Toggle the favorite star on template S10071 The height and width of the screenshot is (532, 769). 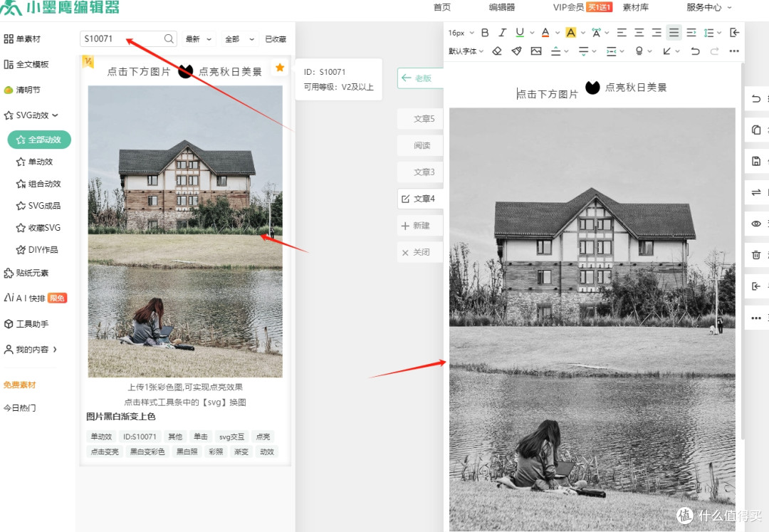(280, 68)
